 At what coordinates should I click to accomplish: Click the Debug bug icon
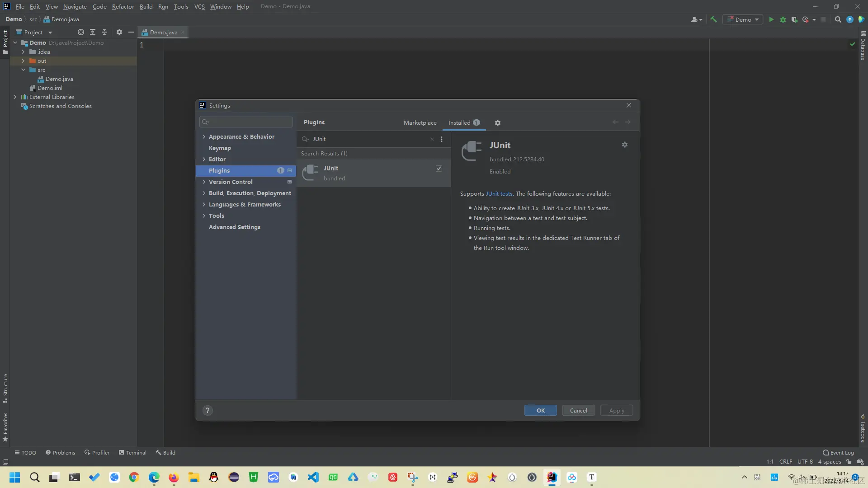pyautogui.click(x=783, y=19)
